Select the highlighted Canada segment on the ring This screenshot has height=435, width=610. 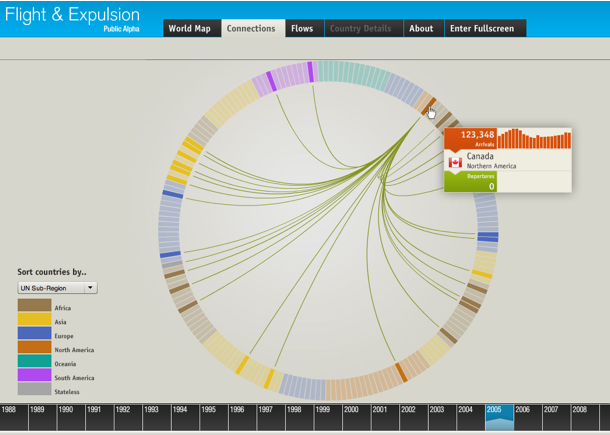pyautogui.click(x=428, y=106)
